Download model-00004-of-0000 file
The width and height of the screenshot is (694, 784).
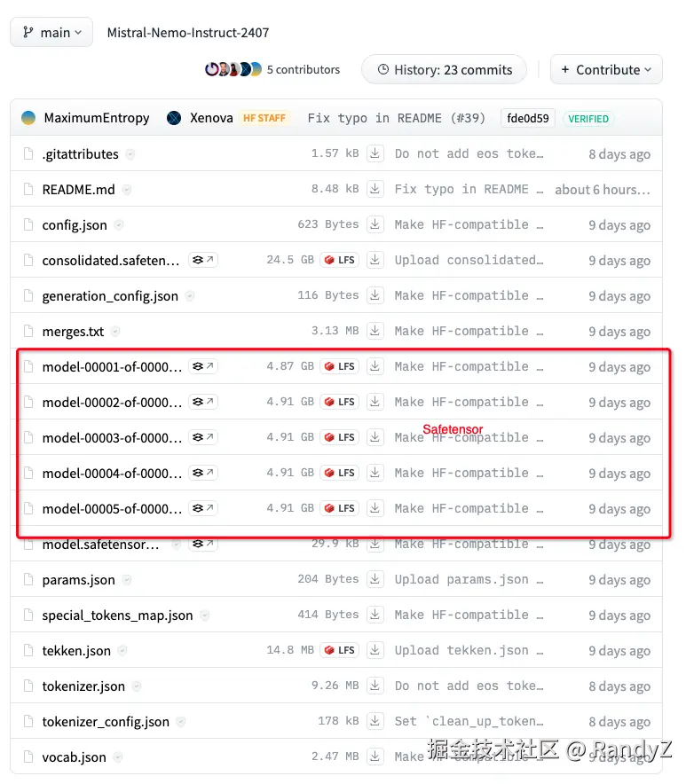375,473
